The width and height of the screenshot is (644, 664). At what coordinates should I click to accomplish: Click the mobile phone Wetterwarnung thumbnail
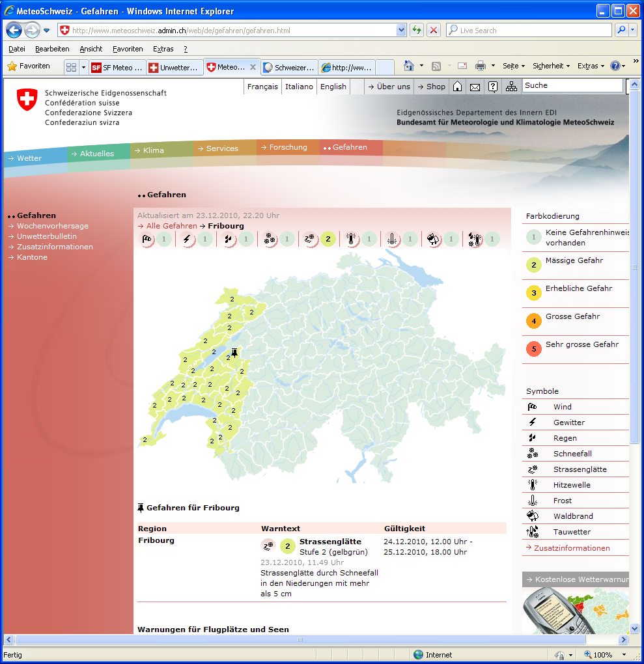[x=576, y=611]
